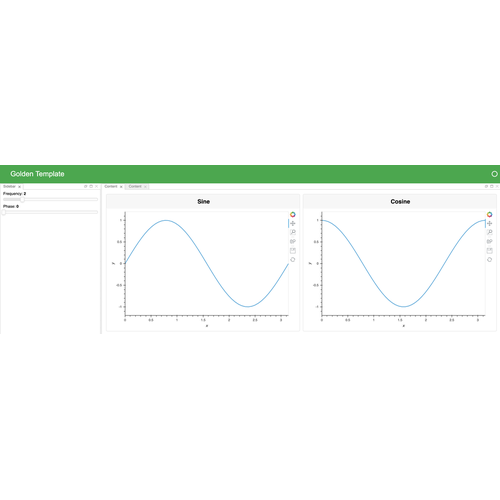Toggle Wheel Zoom on Cosine plot
This screenshot has width=500, height=500.
[x=489, y=241]
